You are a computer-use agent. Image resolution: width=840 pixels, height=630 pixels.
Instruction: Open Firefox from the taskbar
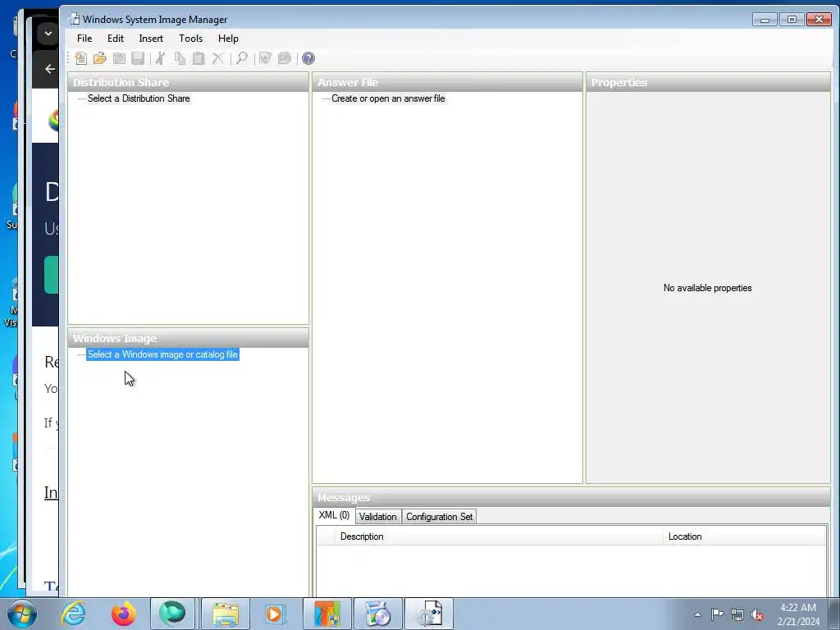point(124,614)
